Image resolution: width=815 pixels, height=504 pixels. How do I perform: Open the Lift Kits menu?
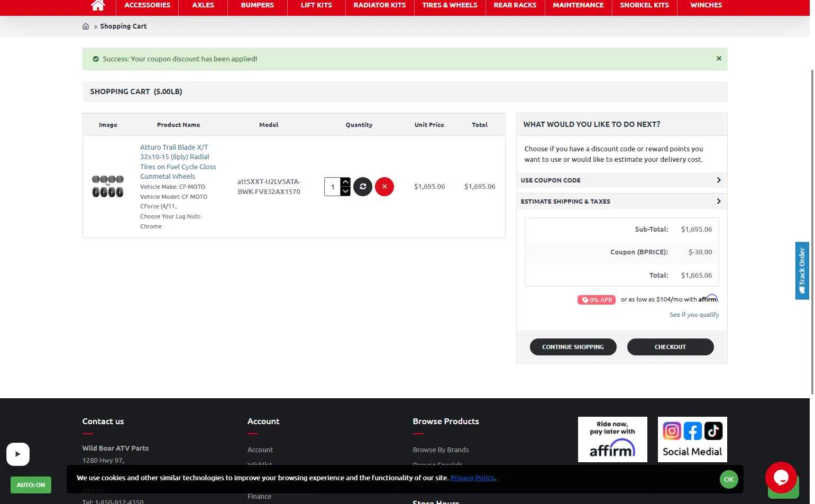[316, 5]
